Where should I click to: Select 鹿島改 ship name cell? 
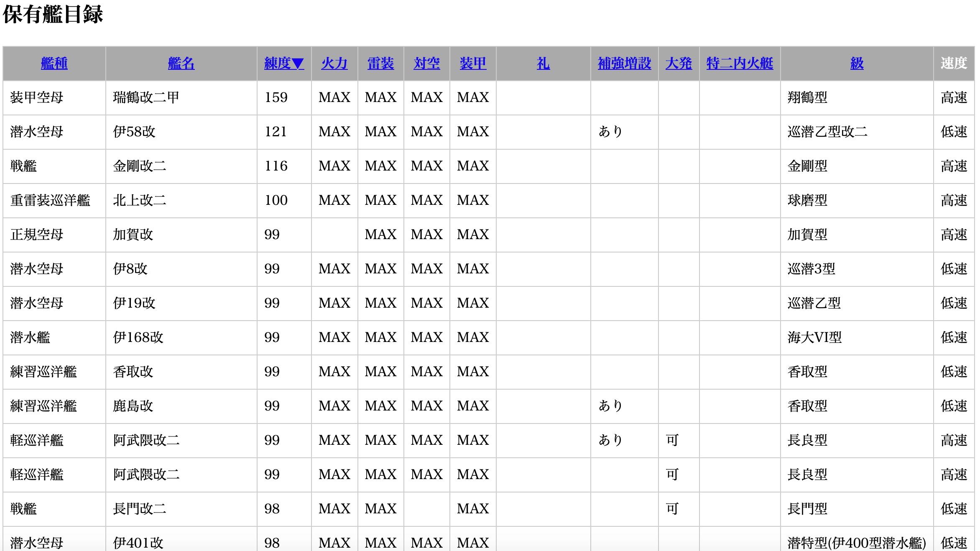coord(133,406)
